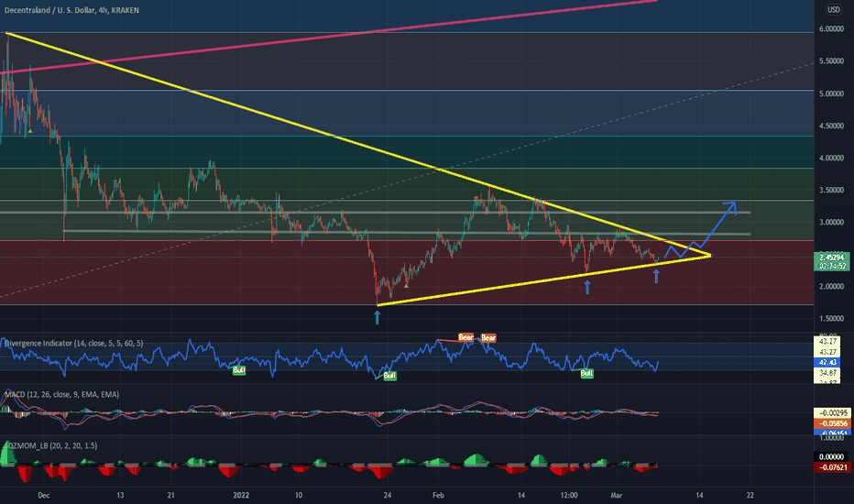854x504 pixels.
Task: Select the SQZMOM_LB (20, 2, 20, 1.5) legend
Action: click(50, 445)
